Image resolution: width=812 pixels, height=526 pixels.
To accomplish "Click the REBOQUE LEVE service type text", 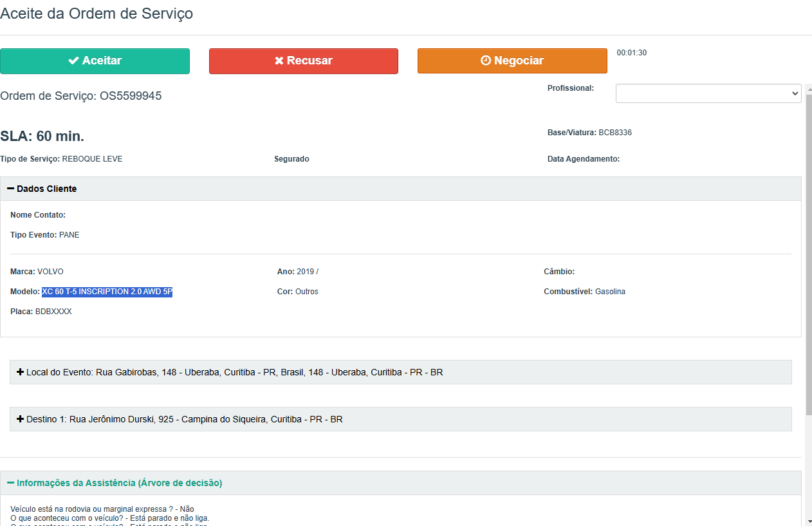I will [92, 159].
